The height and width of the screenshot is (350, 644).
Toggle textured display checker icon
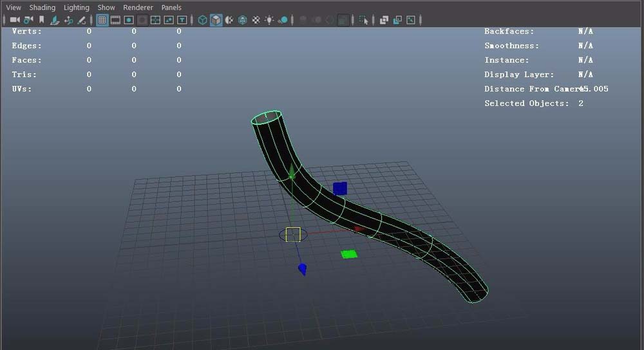tap(256, 20)
